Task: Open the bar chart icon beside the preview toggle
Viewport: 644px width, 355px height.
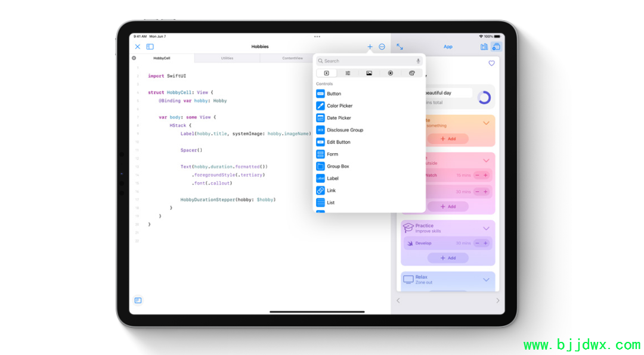Action: (x=484, y=47)
